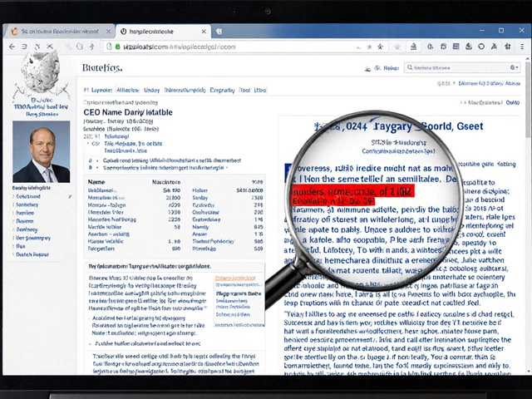Open the search options gear dropdown

click(x=515, y=67)
